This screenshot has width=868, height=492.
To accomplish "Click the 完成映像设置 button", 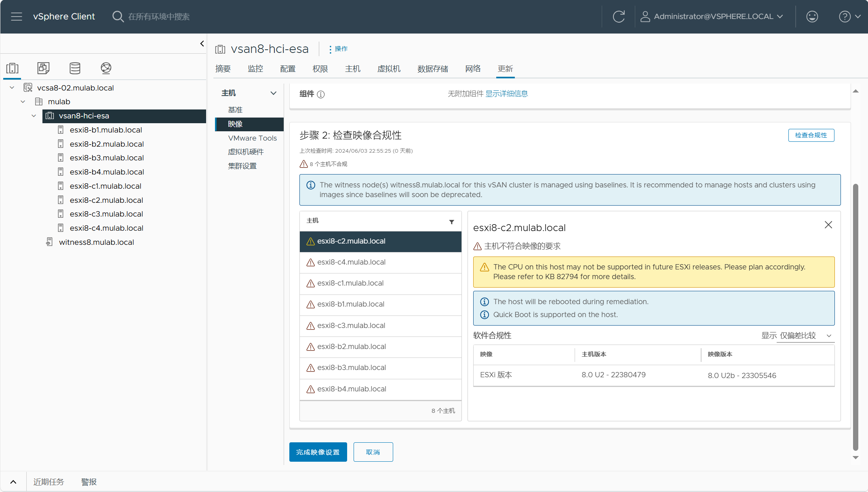I will tap(318, 452).
